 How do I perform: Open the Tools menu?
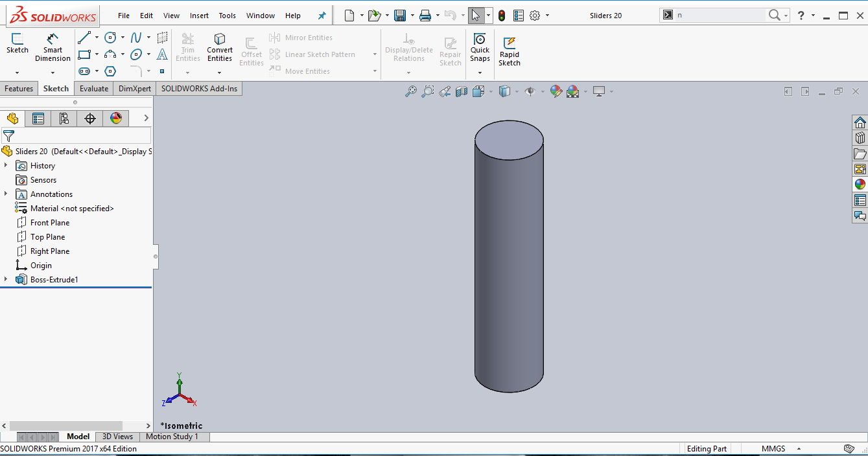[228, 16]
